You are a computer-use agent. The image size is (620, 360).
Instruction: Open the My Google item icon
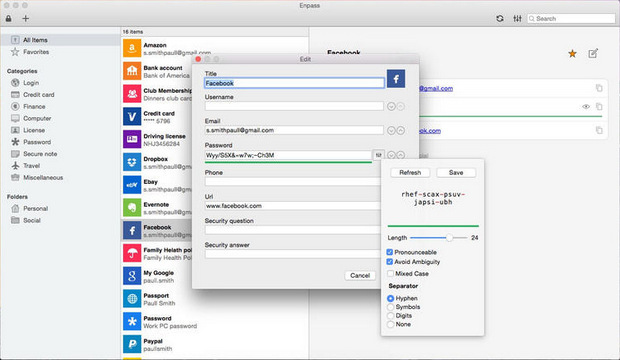click(132, 276)
